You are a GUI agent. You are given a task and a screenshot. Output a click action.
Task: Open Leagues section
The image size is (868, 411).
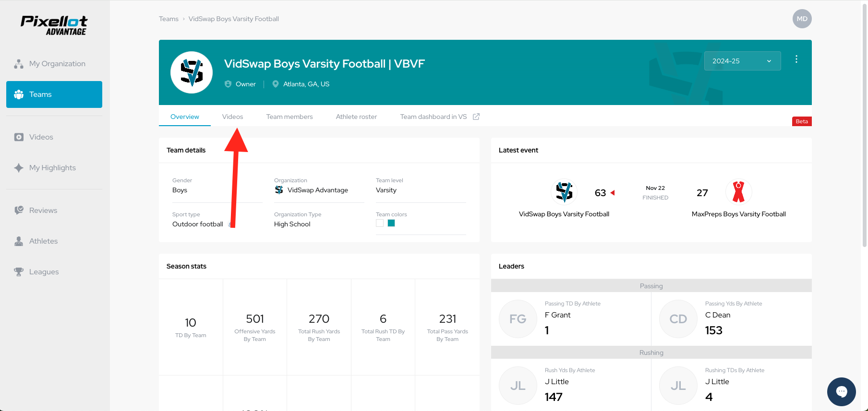54,272
